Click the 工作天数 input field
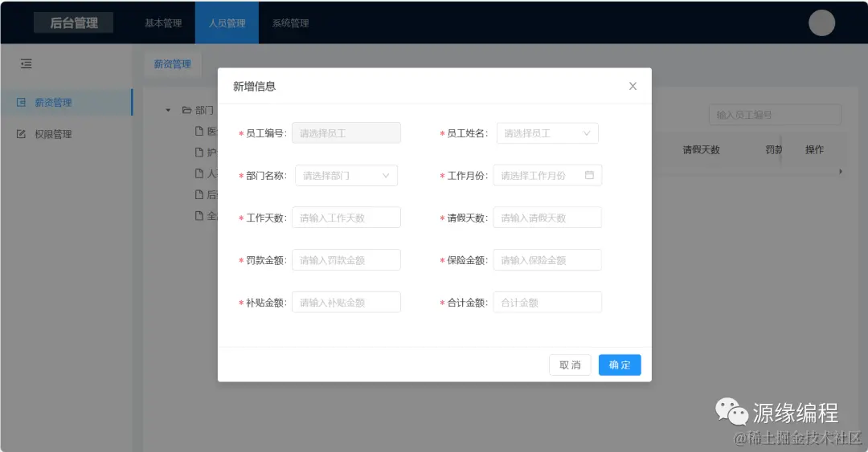 346,218
